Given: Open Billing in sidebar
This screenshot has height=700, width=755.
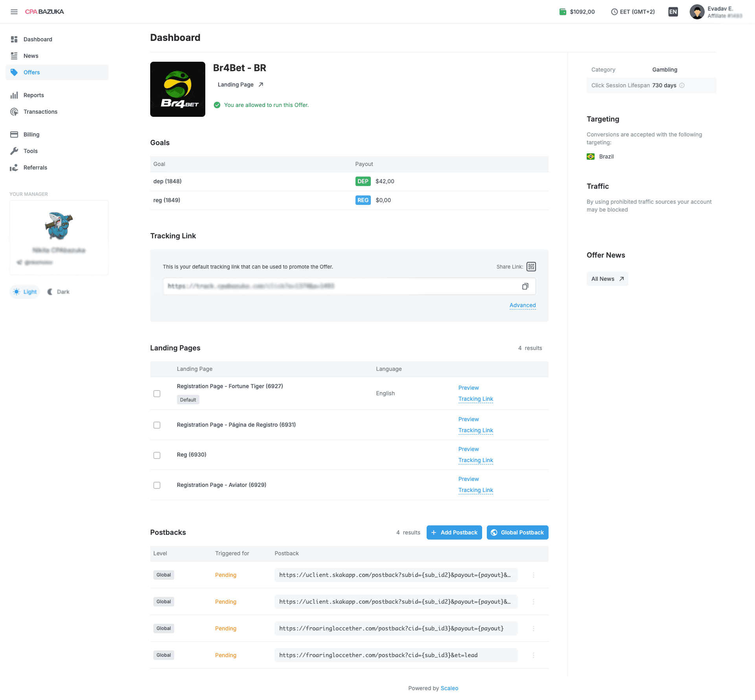Looking at the screenshot, I should coord(57,134).
